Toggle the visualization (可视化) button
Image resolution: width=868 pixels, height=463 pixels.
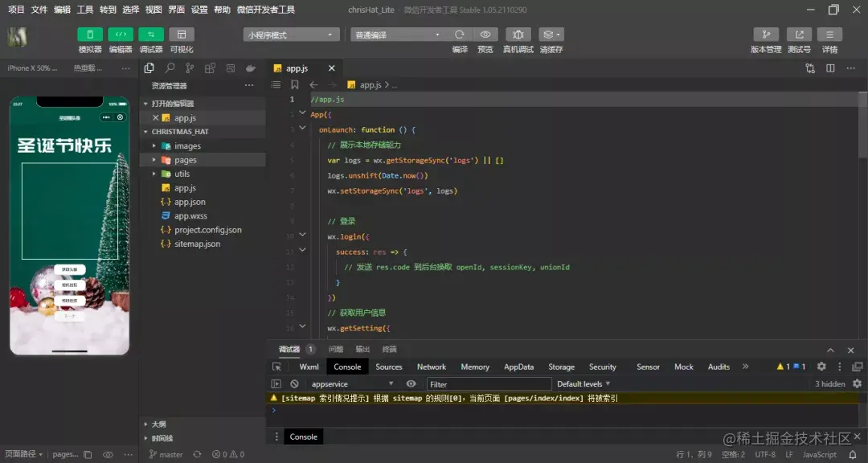pos(182,35)
